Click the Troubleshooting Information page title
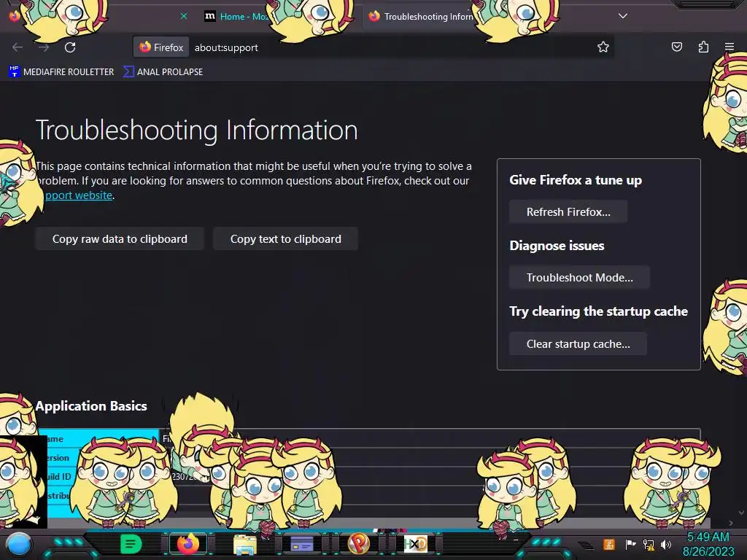This screenshot has height=560, width=747. 196,130
